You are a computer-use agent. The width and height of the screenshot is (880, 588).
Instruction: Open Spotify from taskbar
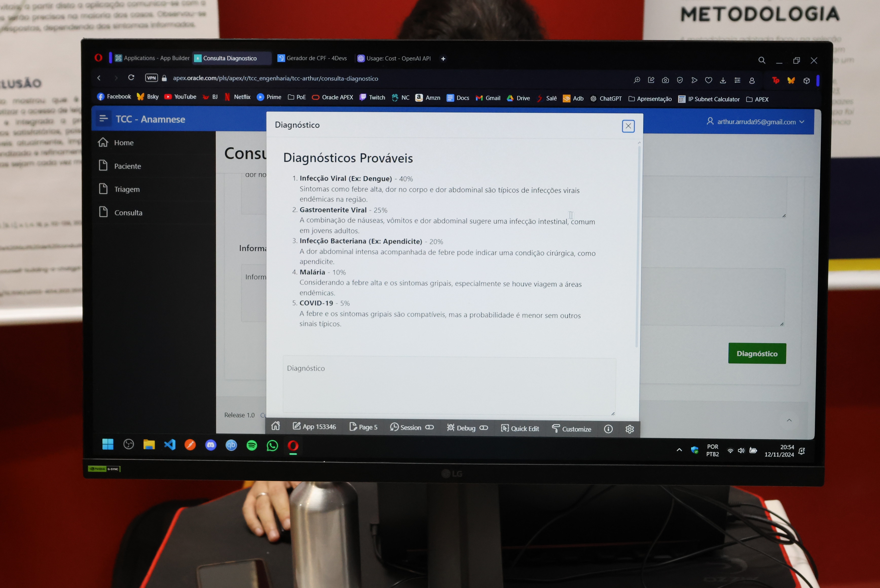[252, 446]
